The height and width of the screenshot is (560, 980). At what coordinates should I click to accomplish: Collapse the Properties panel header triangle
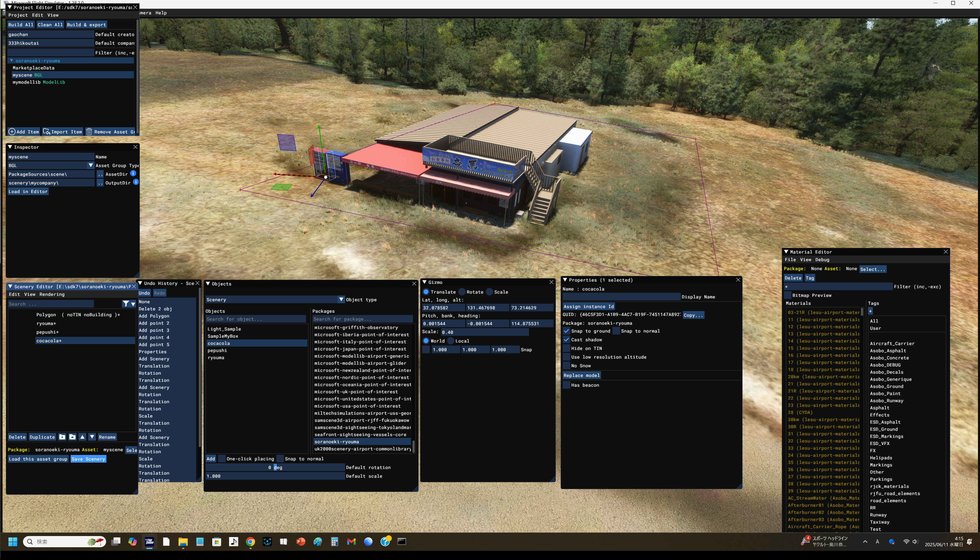tap(565, 279)
